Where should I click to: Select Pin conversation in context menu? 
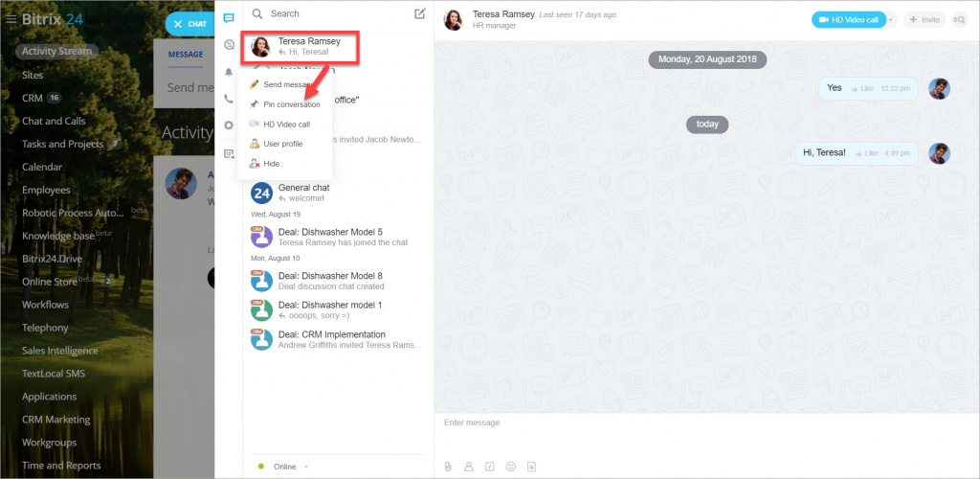tap(285, 104)
